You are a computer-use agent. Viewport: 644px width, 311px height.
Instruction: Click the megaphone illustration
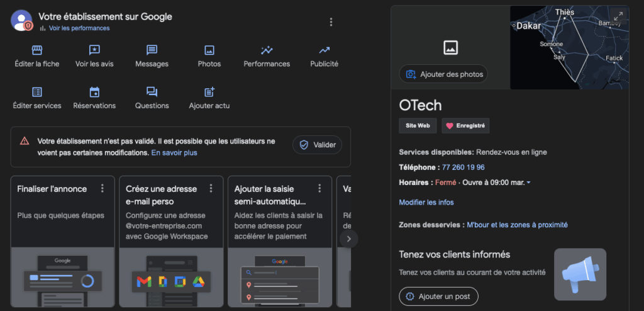point(580,274)
